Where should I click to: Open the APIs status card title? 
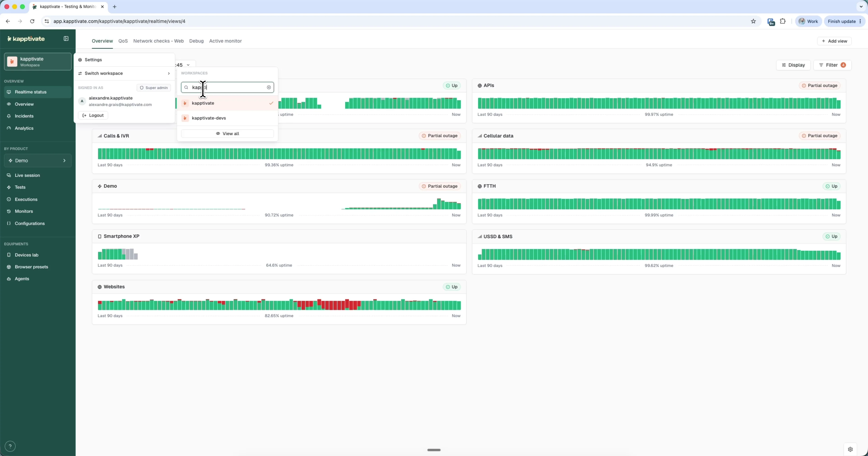tap(488, 86)
